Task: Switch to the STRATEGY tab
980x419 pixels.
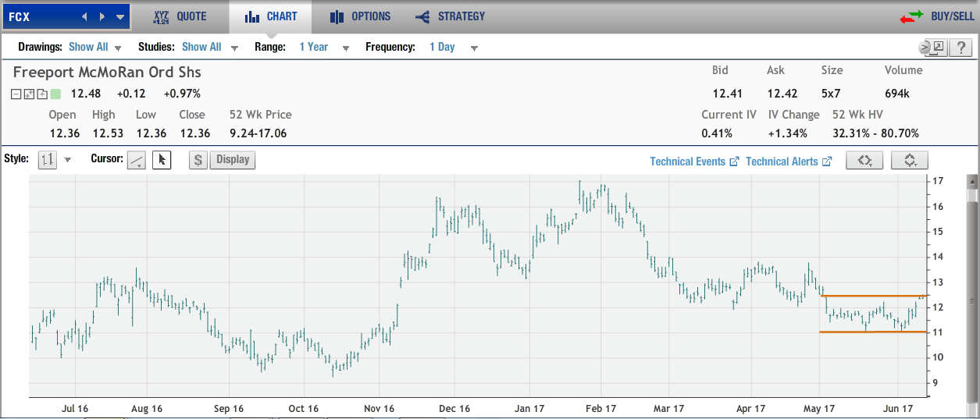Action: coord(450,16)
